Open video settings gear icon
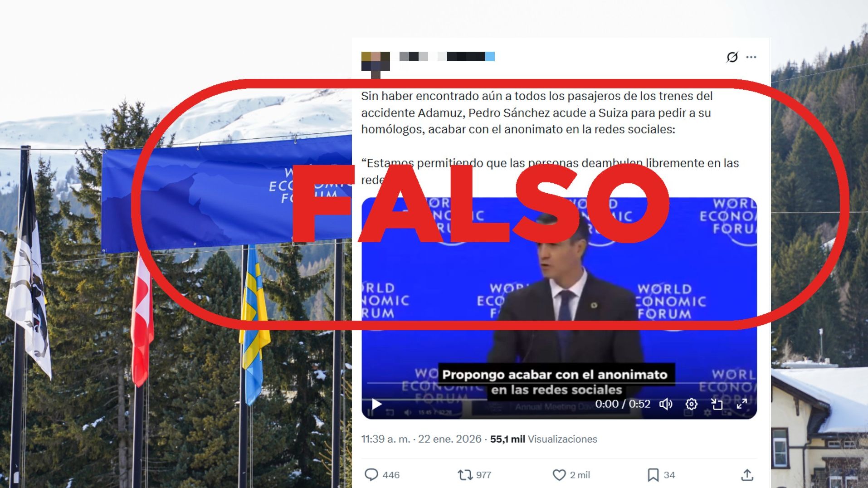This screenshot has width=868, height=488. point(691,404)
